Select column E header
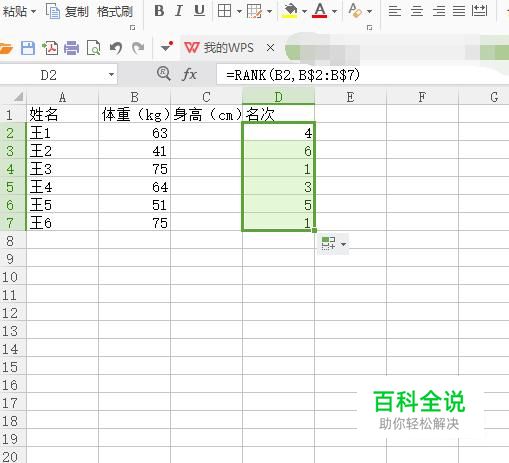The width and height of the screenshot is (509, 463). pyautogui.click(x=350, y=97)
